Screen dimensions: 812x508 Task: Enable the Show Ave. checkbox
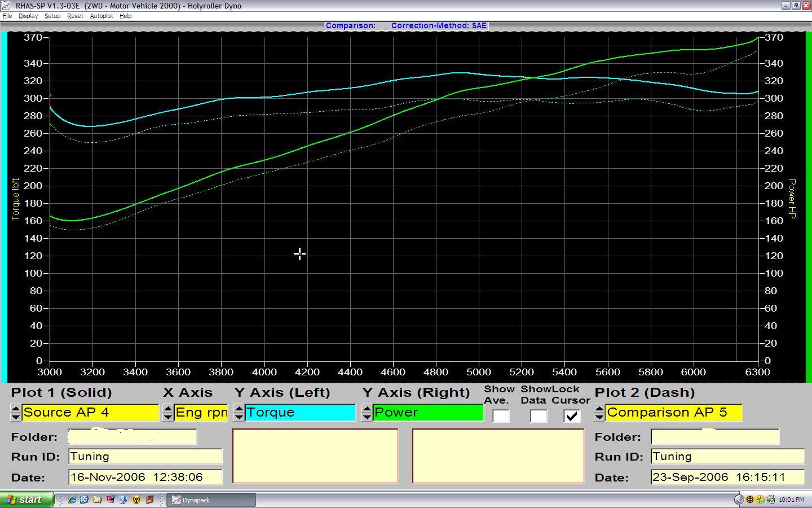pos(501,416)
